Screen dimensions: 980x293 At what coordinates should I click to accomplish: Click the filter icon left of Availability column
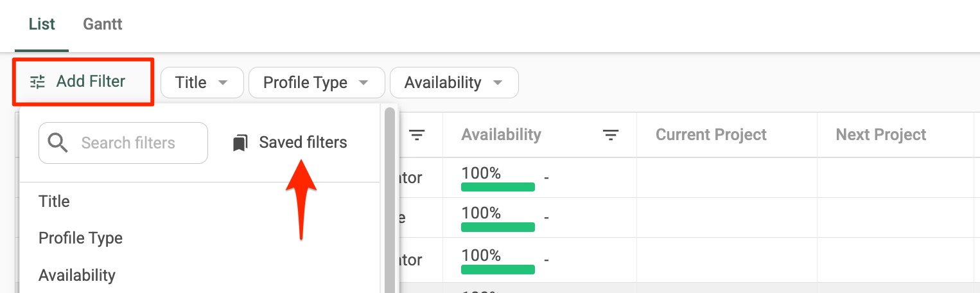point(417,135)
